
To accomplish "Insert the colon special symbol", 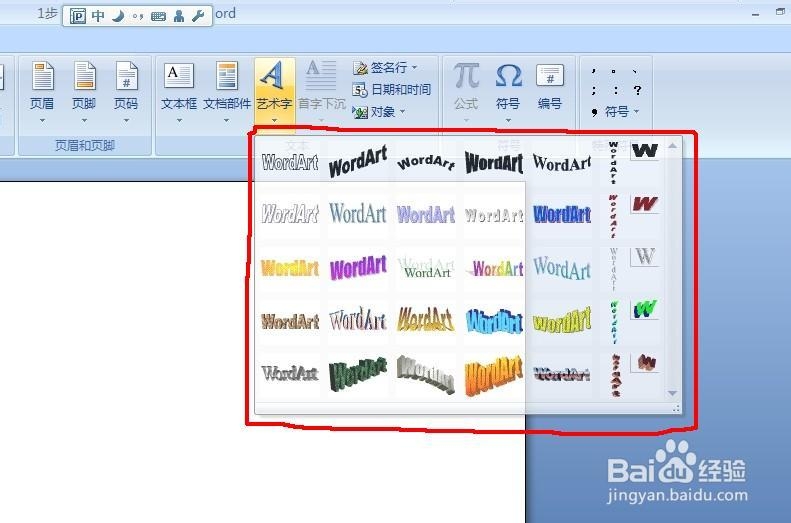I will point(615,91).
